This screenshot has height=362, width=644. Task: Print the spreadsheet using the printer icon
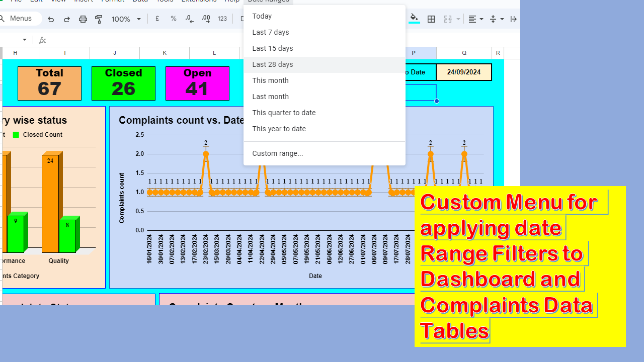[x=83, y=19]
